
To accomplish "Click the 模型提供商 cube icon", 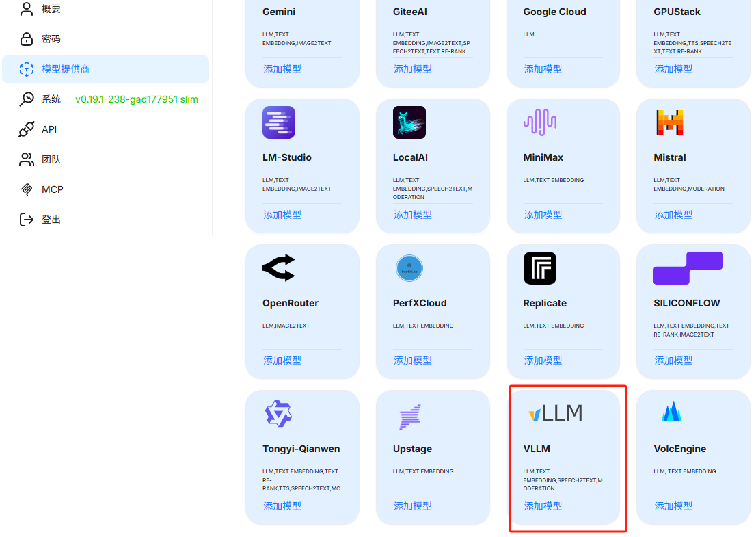I will coord(27,69).
